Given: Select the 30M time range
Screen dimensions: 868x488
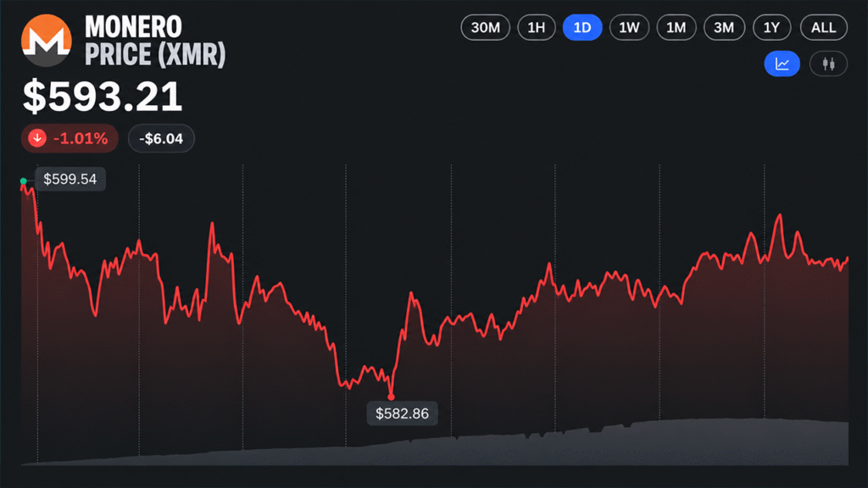Looking at the screenshot, I should point(485,28).
